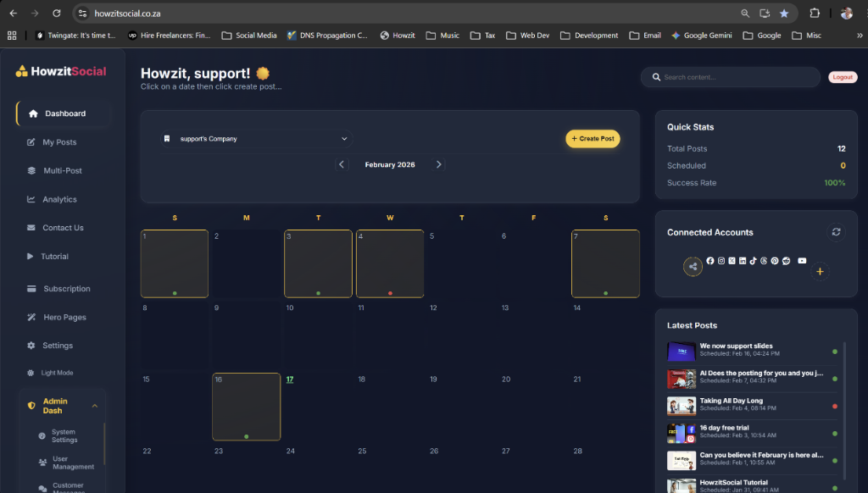Click the Pinterest account icon

[x=774, y=260]
